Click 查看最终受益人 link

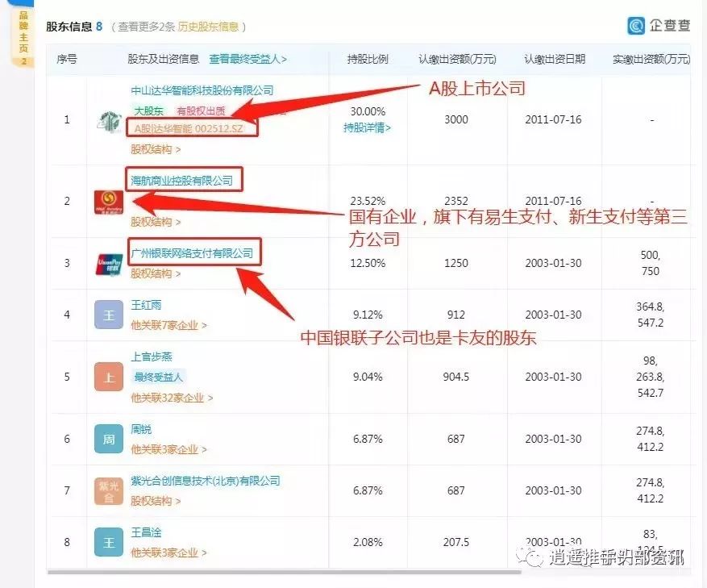point(247,59)
